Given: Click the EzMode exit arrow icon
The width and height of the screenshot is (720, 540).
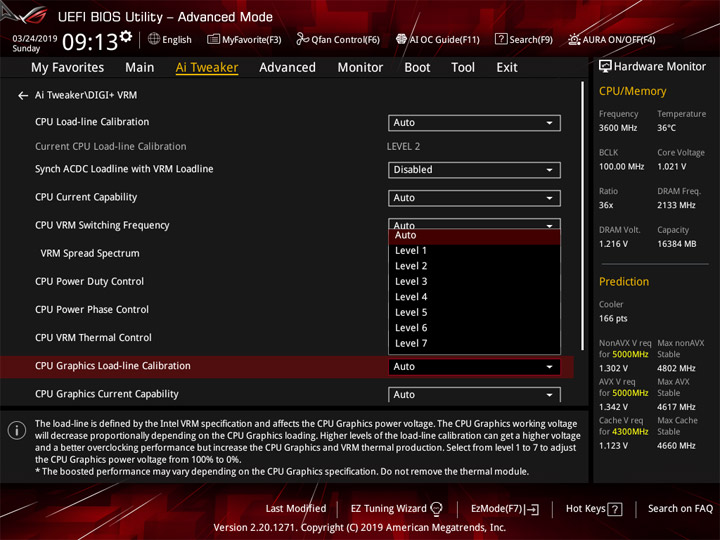Looking at the screenshot, I should [x=533, y=509].
